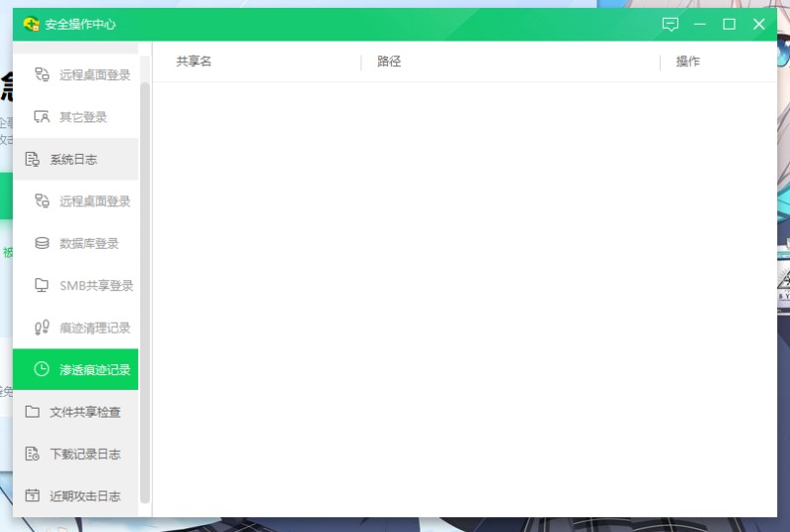
Task: Click the 数据库登录 database icon
Action: (x=41, y=243)
